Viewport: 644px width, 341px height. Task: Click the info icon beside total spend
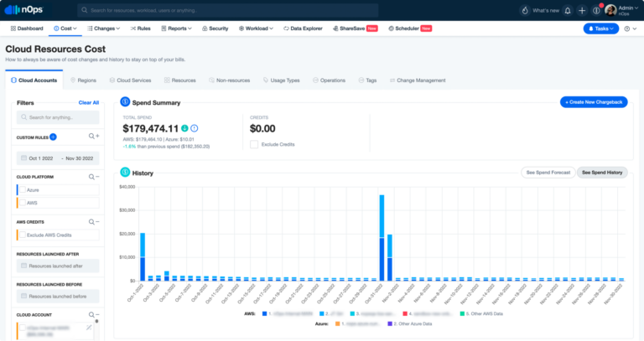point(194,127)
